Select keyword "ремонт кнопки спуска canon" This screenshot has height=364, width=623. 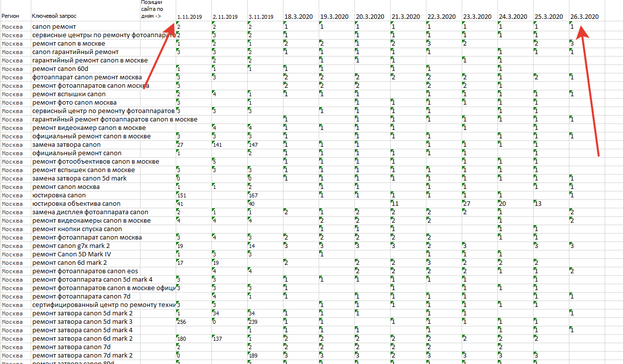77,229
